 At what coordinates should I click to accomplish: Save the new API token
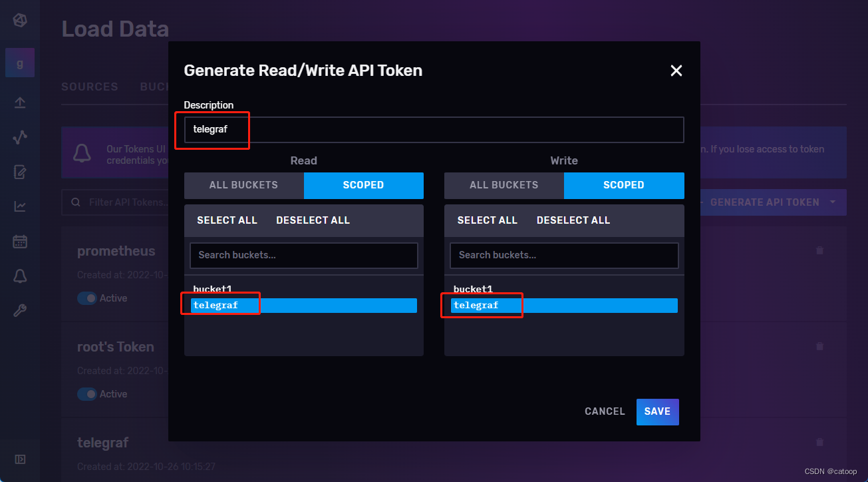[657, 411]
